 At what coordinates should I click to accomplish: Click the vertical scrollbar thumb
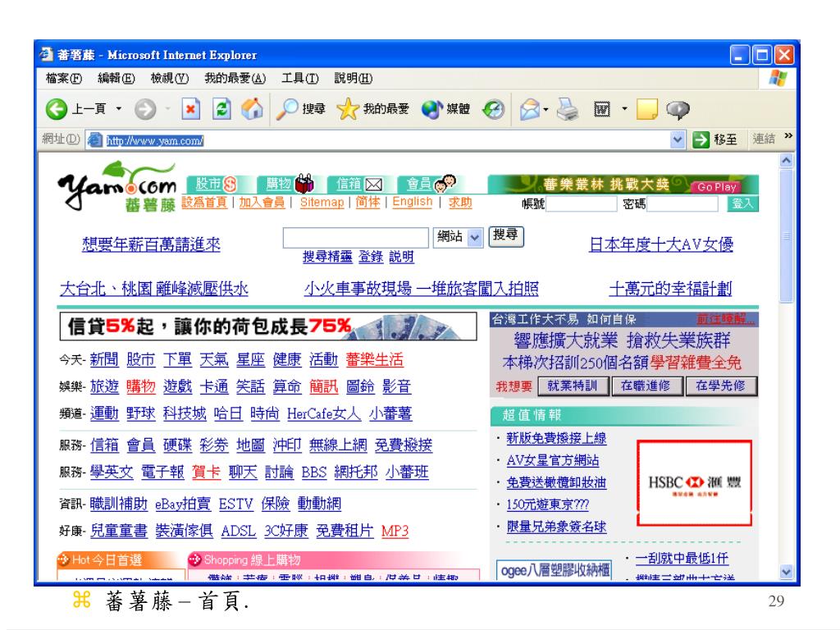coord(787,235)
